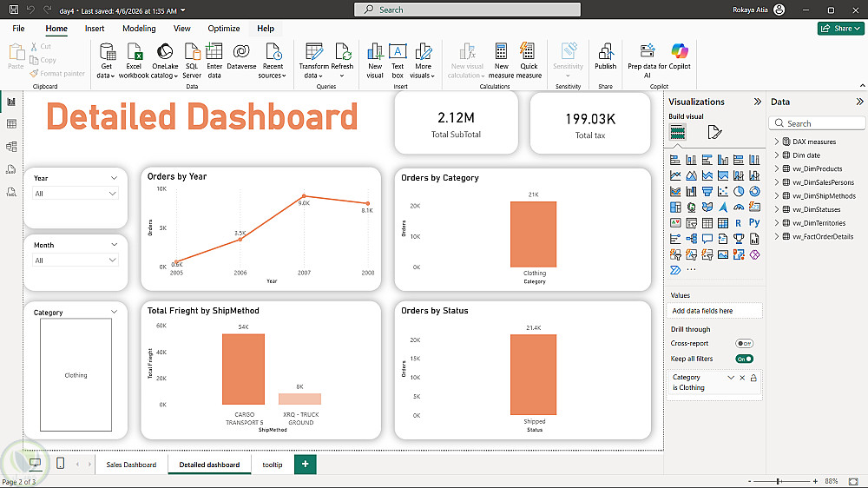This screenshot has width=868, height=488.
Task: Switch to the Modeling ribbon tab
Action: (139, 29)
